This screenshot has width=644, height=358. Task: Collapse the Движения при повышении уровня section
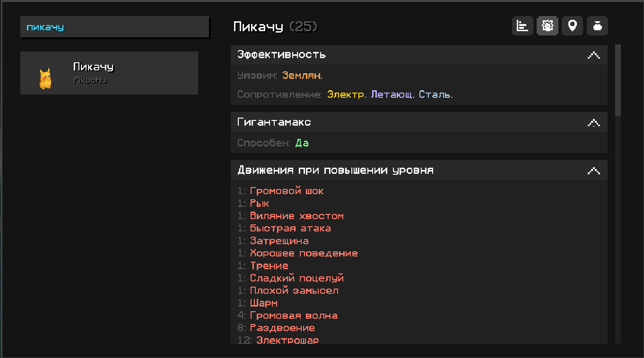pos(593,170)
